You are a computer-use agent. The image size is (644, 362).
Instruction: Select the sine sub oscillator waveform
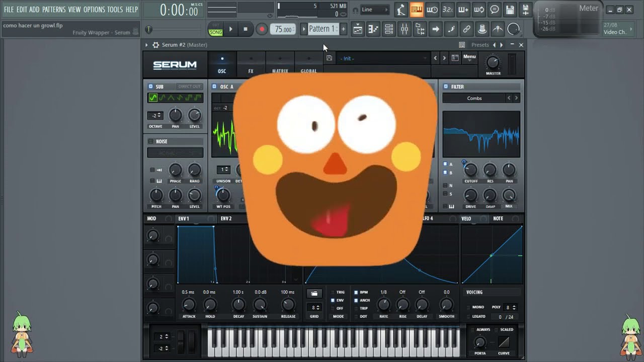pyautogui.click(x=153, y=98)
